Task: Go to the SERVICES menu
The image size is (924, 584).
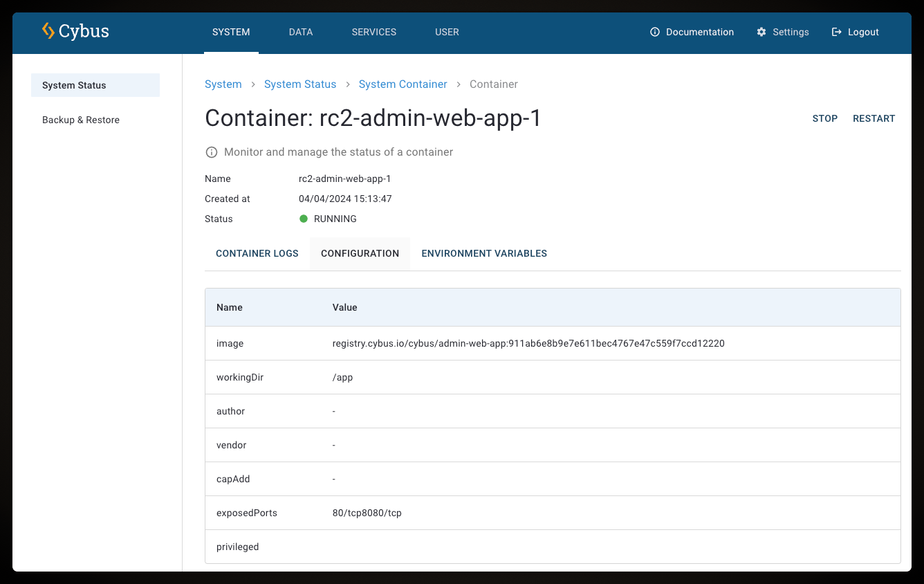Action: (374, 32)
